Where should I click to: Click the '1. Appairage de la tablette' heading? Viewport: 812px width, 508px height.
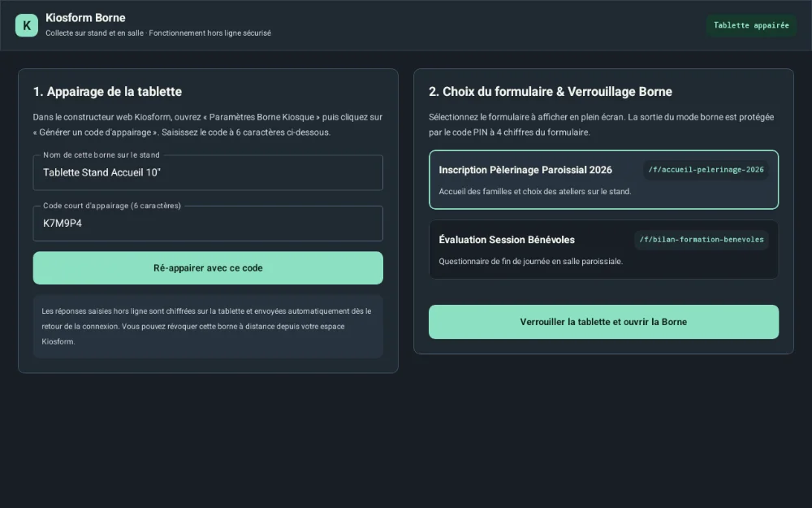(107, 92)
